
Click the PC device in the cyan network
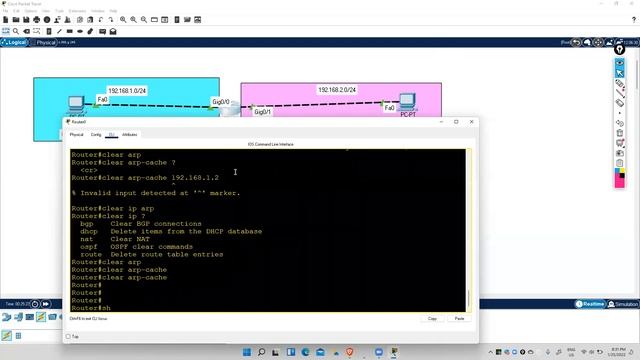76,105
